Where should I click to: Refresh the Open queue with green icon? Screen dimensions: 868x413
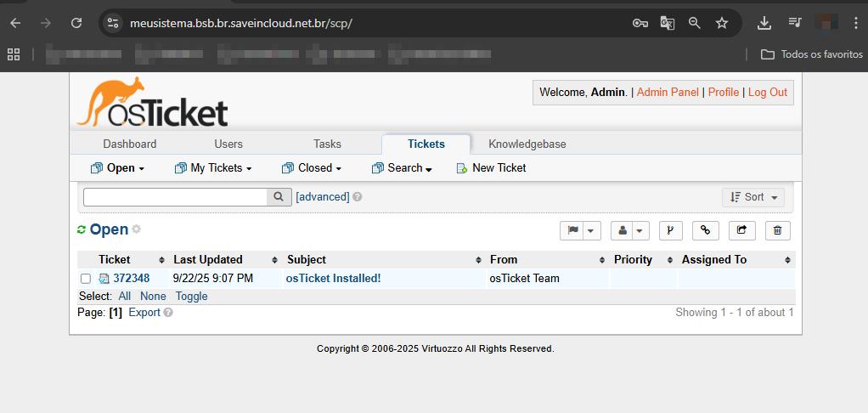tap(82, 230)
